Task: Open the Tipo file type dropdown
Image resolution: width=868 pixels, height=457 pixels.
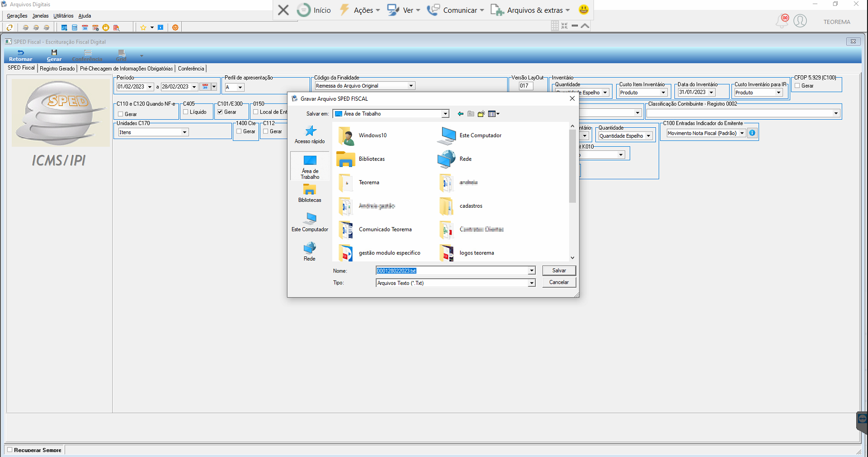Action: (x=531, y=283)
